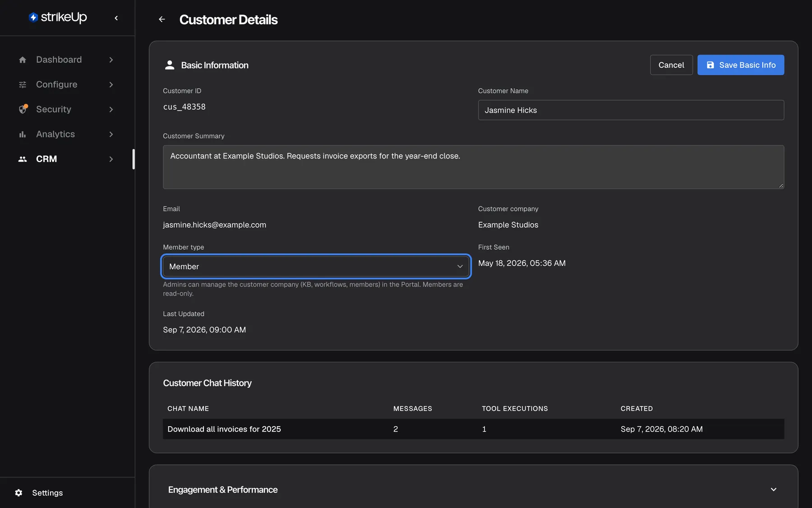812x508 pixels.
Task: Click the First Seen date value
Action: [522, 263]
